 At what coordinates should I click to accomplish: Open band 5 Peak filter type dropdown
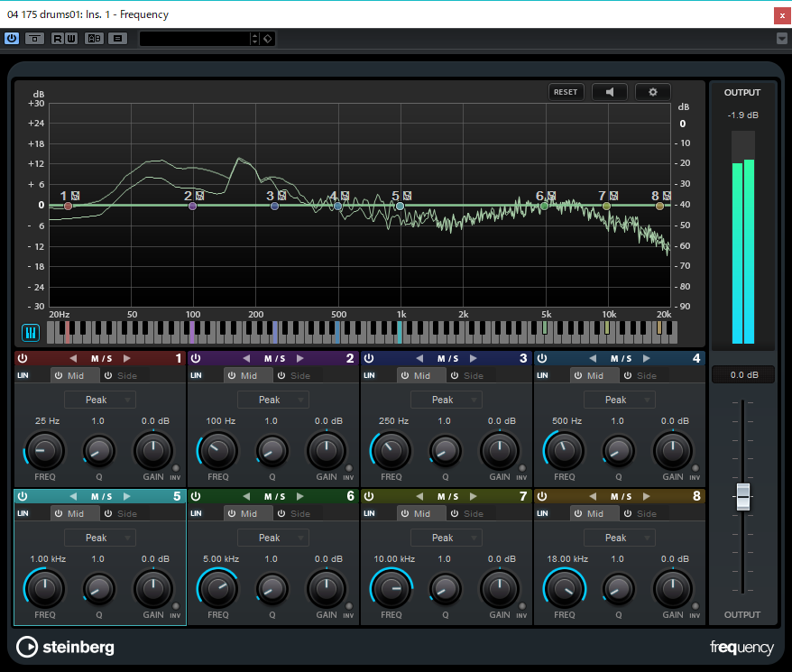pyautogui.click(x=100, y=538)
